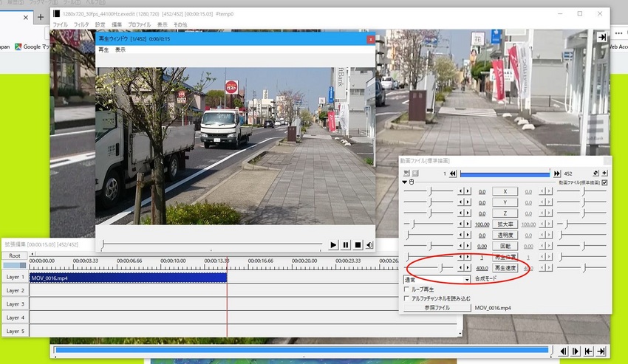The image size is (628, 364).
Task: Click the 拡大率 button
Action: click(x=505, y=224)
